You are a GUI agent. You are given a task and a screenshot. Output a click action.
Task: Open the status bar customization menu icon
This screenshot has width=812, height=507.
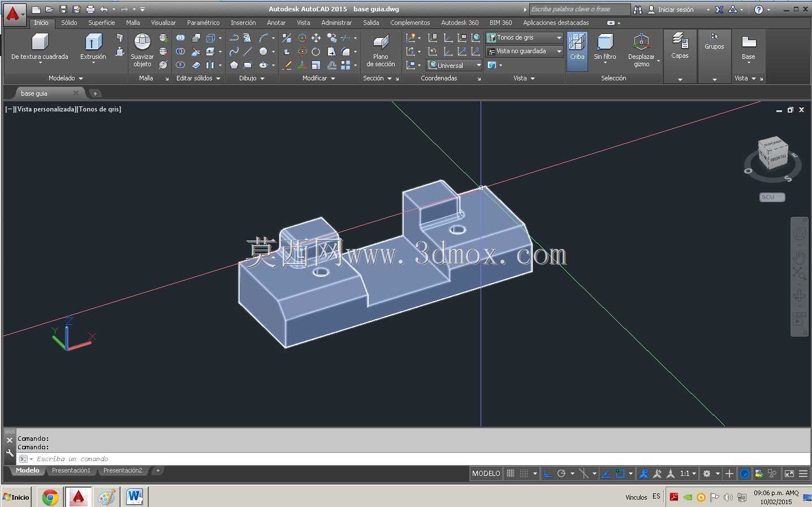coord(803,474)
